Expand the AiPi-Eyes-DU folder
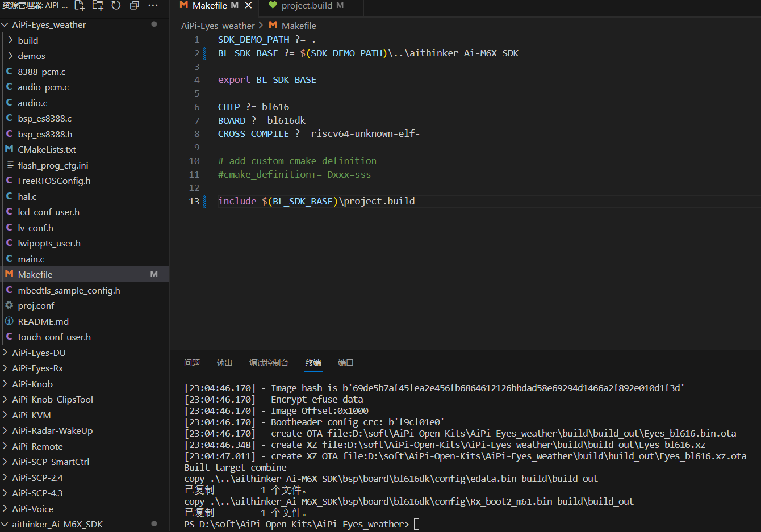 coord(85,353)
